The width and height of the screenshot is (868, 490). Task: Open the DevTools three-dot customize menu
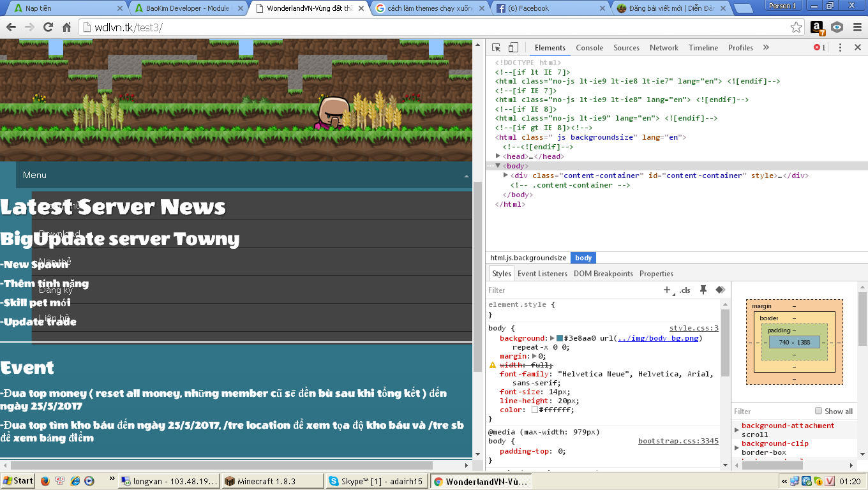[x=840, y=48]
